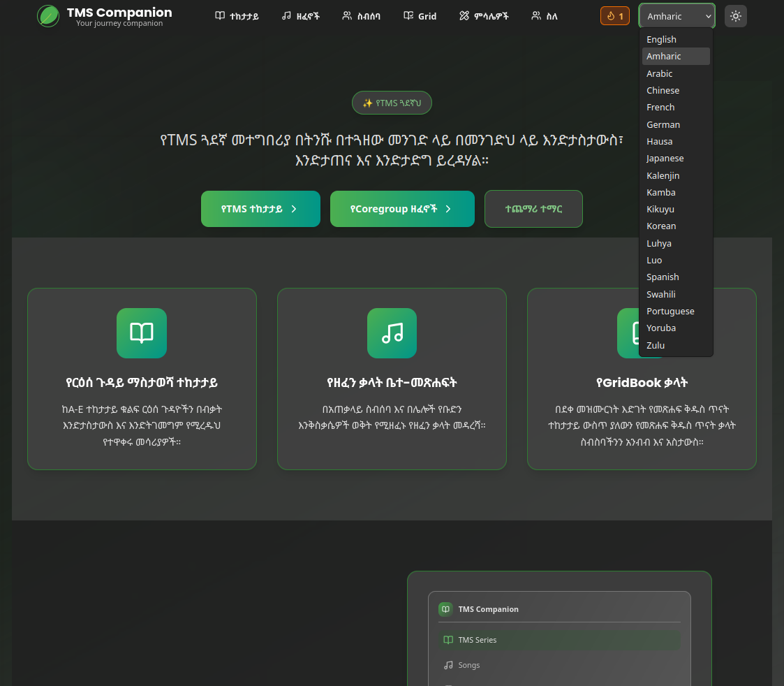Click the sparkle TMS badge pill

point(392,103)
